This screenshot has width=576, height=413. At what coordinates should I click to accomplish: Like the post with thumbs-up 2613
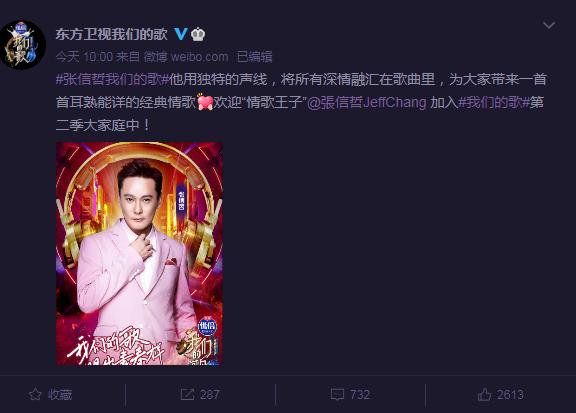(500, 395)
